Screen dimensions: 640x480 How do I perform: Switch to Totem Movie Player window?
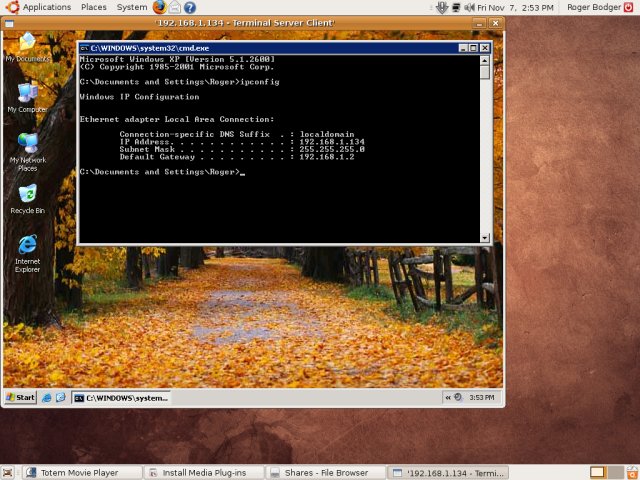82,473
